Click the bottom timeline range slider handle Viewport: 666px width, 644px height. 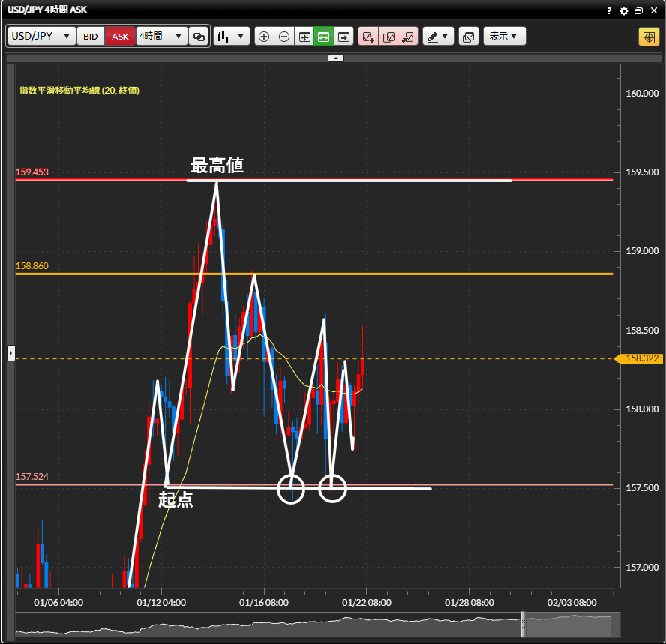524,624
